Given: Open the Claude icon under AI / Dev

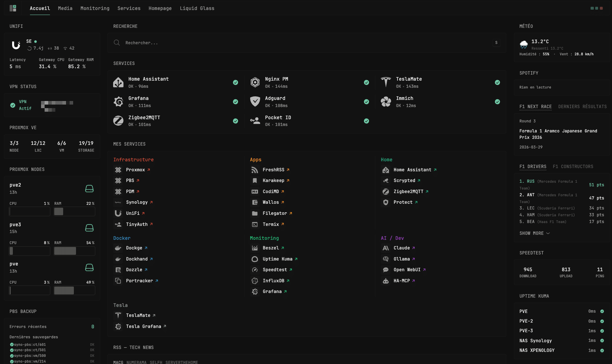Looking at the screenshot, I should pyautogui.click(x=386, y=248).
